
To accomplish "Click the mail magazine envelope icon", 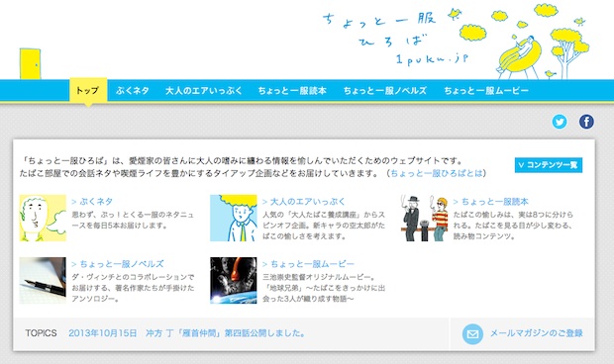I will (x=472, y=333).
